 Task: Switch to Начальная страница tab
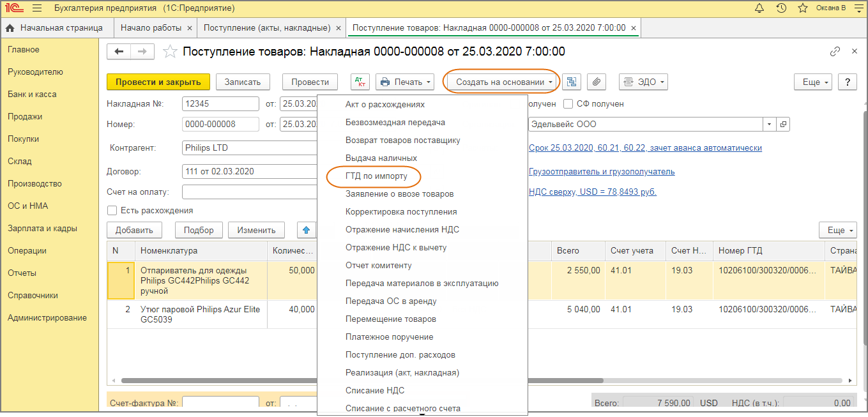(54, 28)
